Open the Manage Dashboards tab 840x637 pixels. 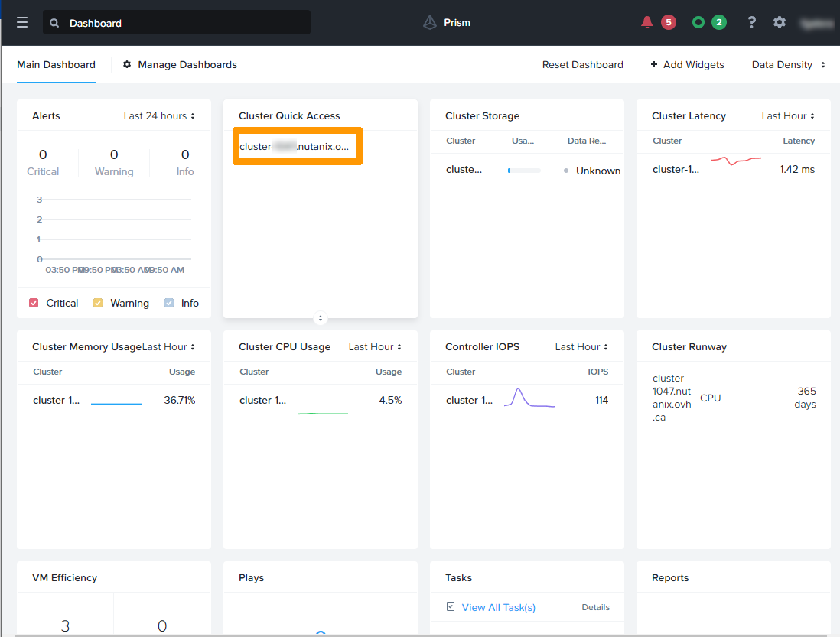pyautogui.click(x=187, y=65)
